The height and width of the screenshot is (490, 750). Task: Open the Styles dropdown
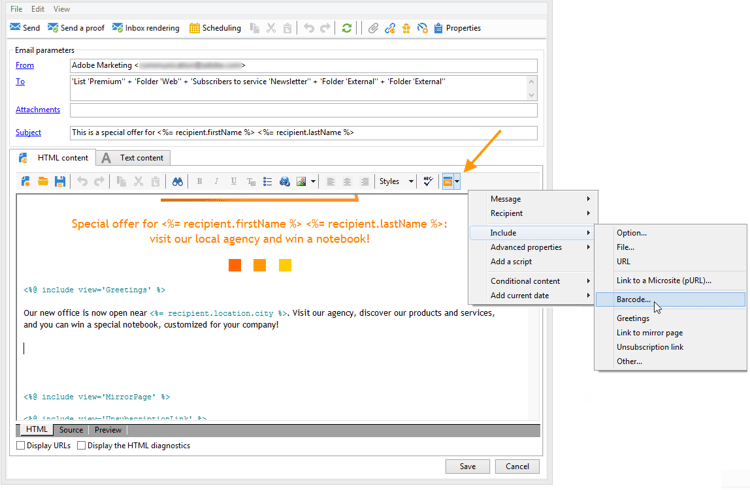pos(396,182)
